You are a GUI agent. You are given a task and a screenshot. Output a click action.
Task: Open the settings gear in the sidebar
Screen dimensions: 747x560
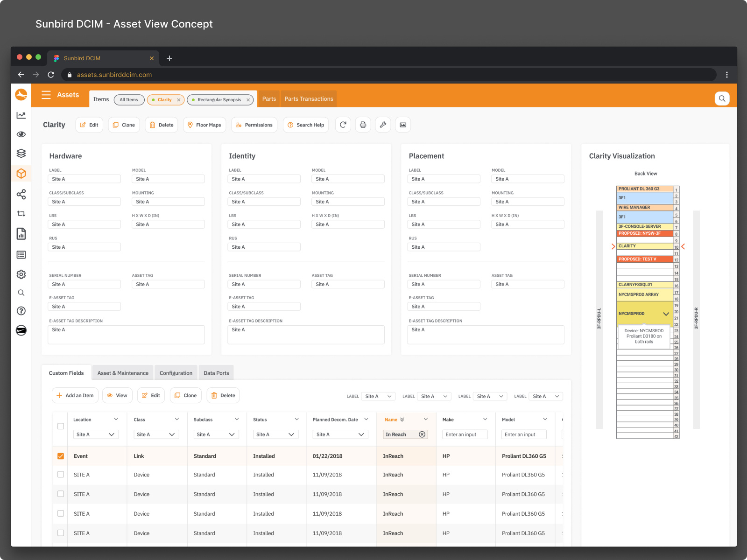21,274
